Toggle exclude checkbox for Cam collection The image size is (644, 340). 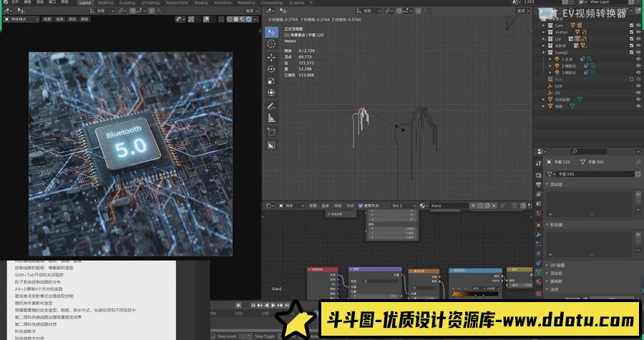[x=632, y=26]
